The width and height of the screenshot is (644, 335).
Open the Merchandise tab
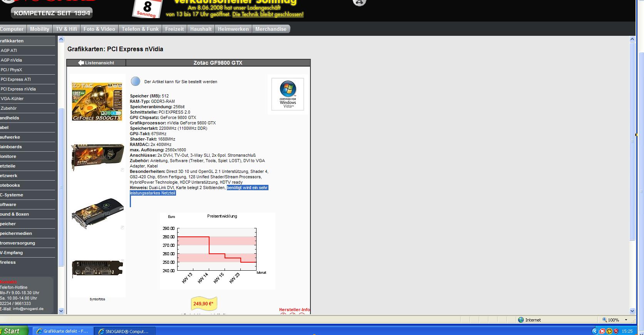(271, 29)
